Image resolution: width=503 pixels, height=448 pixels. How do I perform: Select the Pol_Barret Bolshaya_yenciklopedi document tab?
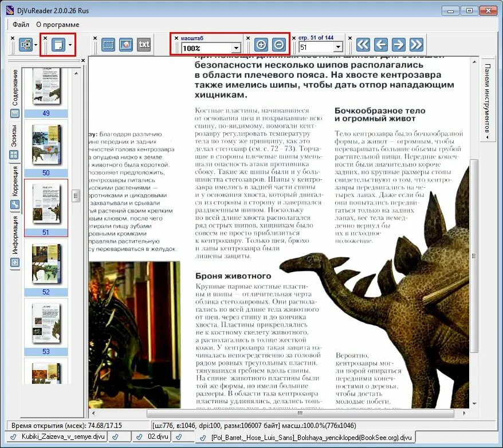(305, 437)
